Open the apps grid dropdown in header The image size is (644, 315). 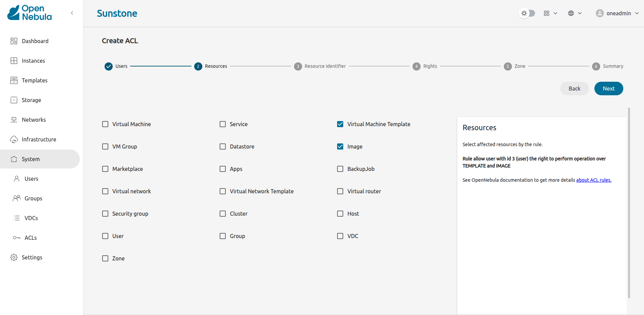point(550,13)
